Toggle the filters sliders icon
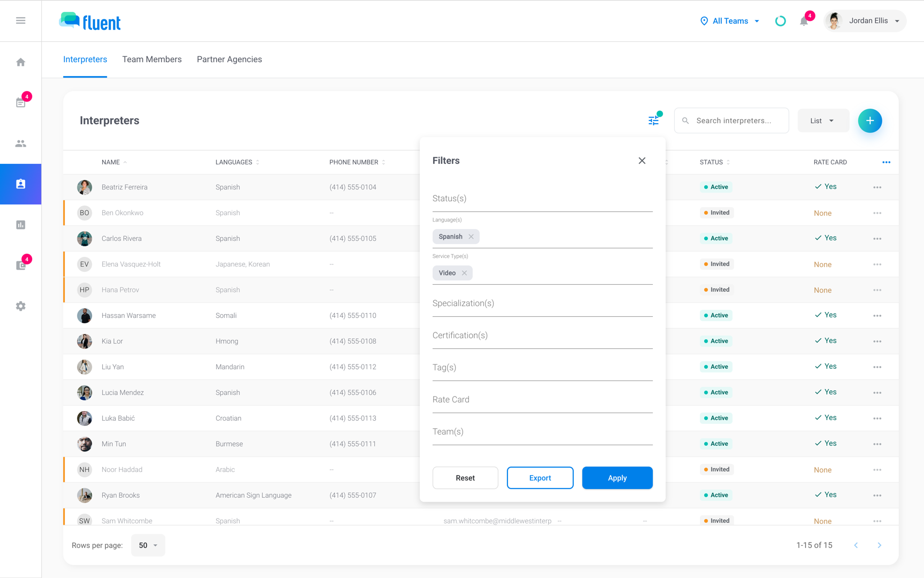924x578 pixels. coord(653,120)
